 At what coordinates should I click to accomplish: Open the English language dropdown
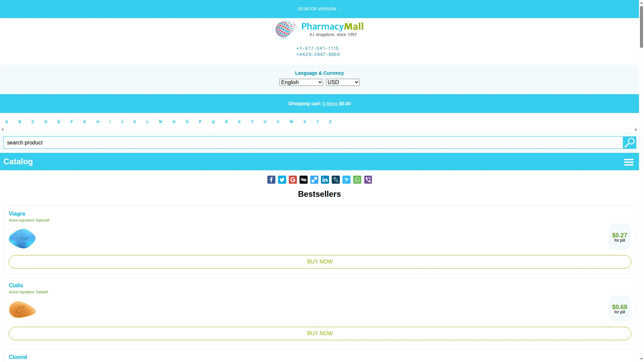(301, 82)
